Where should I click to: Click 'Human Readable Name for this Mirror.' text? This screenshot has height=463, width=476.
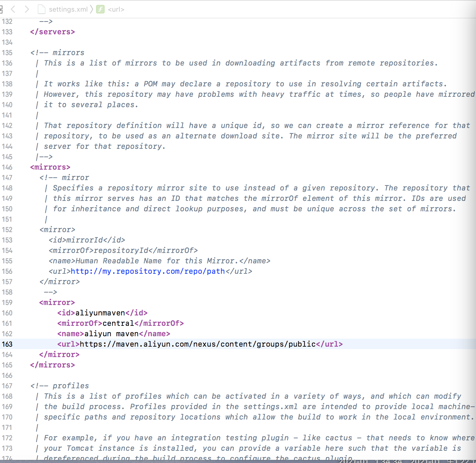(157, 261)
